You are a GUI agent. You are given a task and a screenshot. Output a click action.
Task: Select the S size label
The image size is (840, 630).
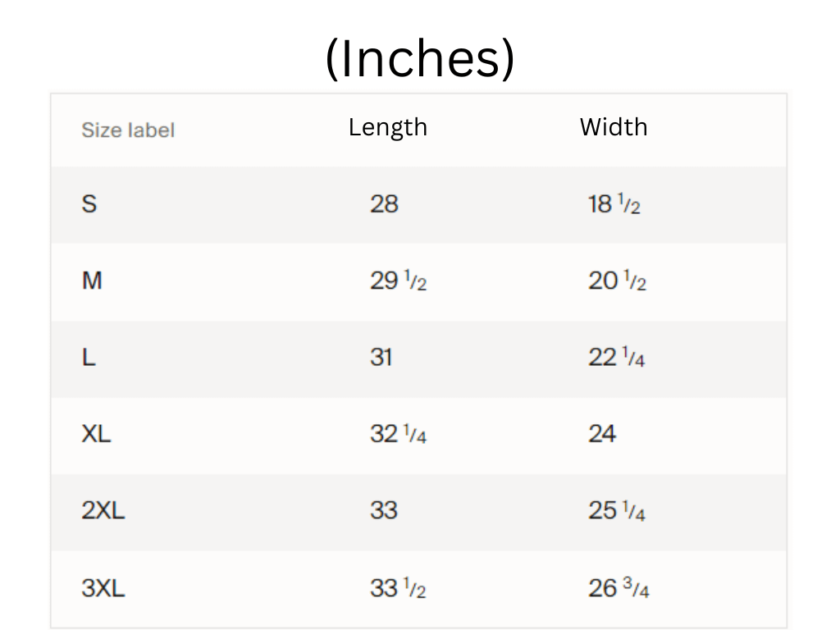click(x=89, y=203)
